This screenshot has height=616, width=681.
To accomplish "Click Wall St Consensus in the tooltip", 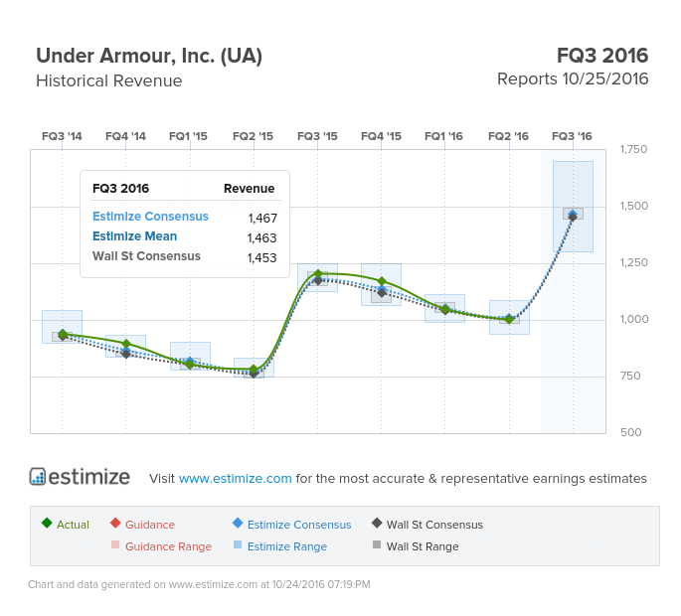I will pos(146,256).
